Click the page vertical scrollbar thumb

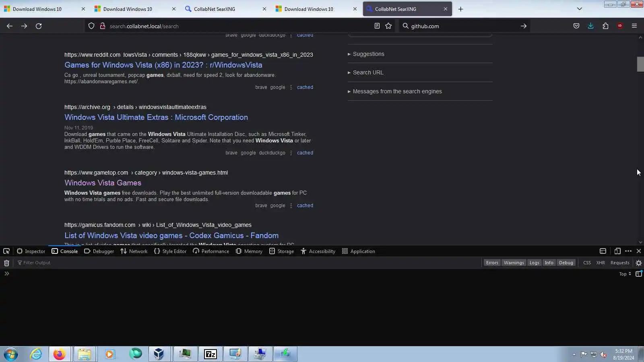[x=640, y=64]
